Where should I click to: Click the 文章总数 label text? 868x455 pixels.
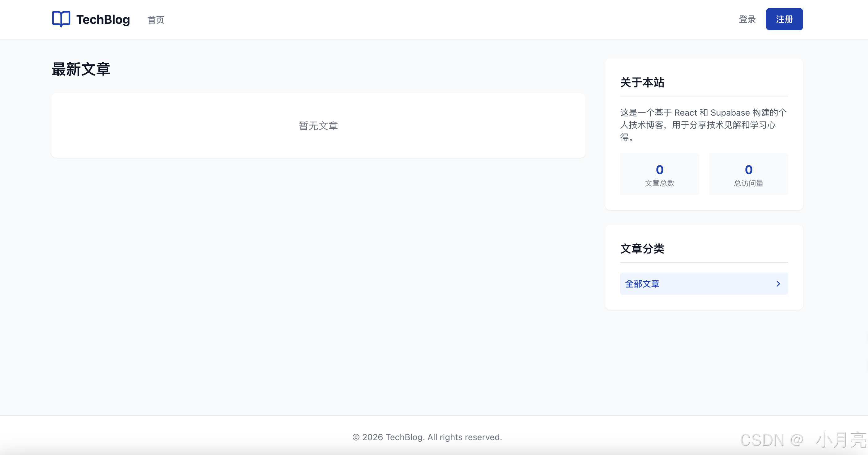pos(659,183)
